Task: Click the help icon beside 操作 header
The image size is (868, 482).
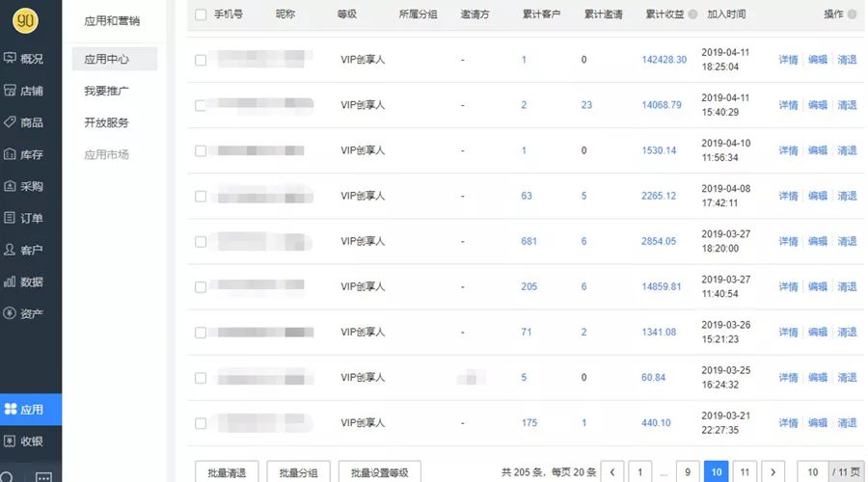Action: [x=852, y=14]
